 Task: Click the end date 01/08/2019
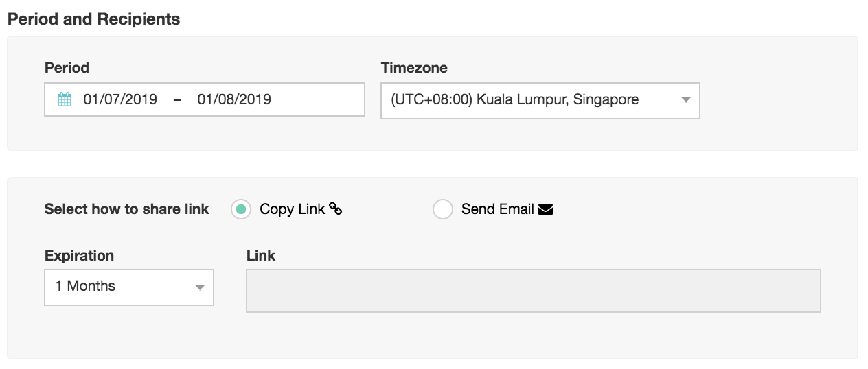tap(234, 100)
